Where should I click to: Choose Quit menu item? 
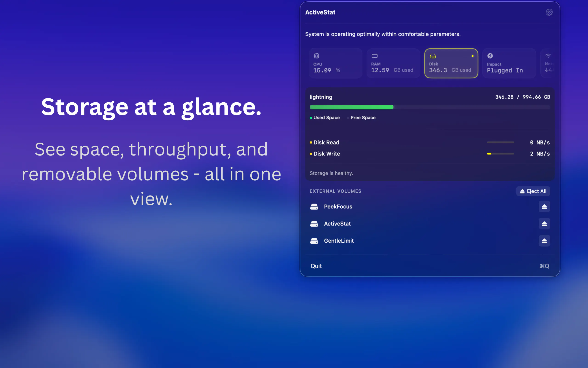tap(430, 266)
